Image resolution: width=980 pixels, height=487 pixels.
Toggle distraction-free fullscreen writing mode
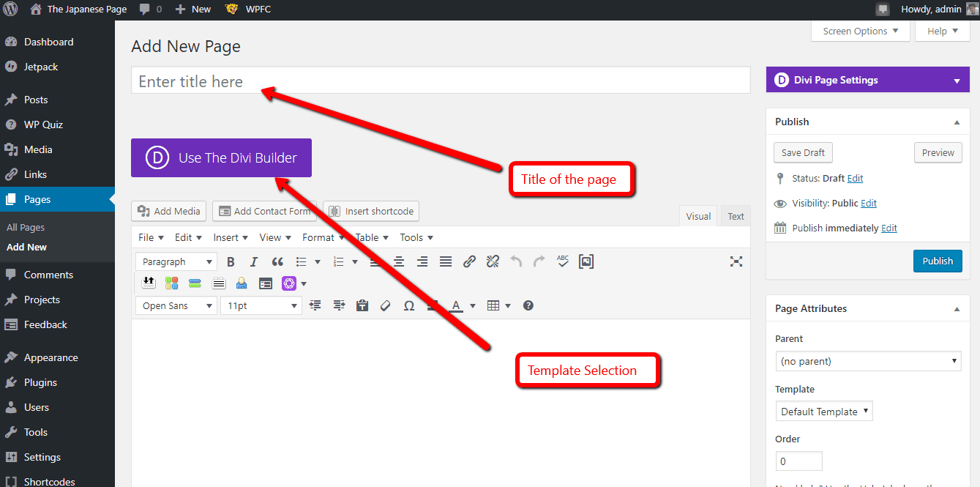tap(736, 261)
